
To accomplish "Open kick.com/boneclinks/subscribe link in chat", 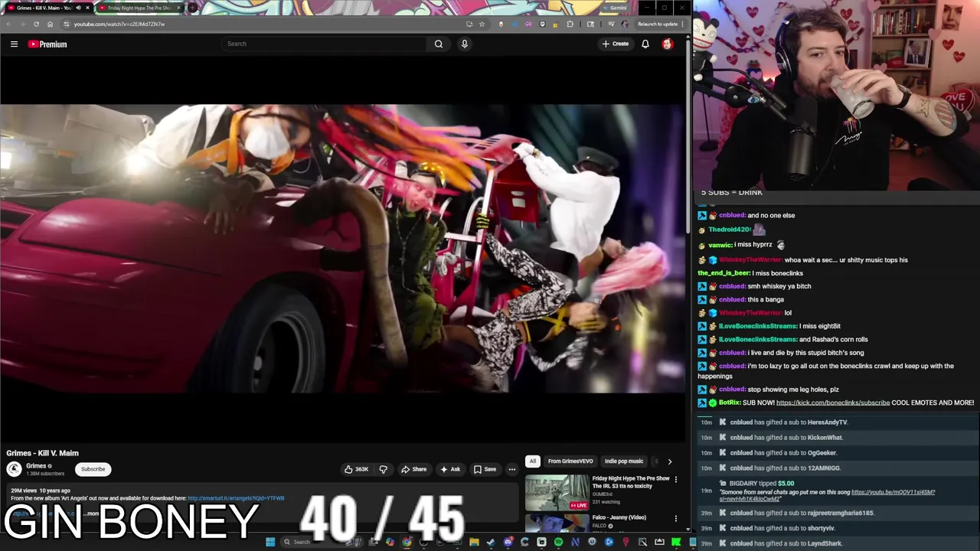I will pyautogui.click(x=832, y=403).
